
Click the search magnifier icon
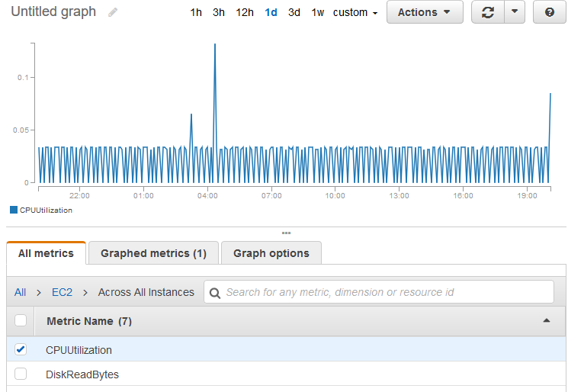click(x=215, y=292)
